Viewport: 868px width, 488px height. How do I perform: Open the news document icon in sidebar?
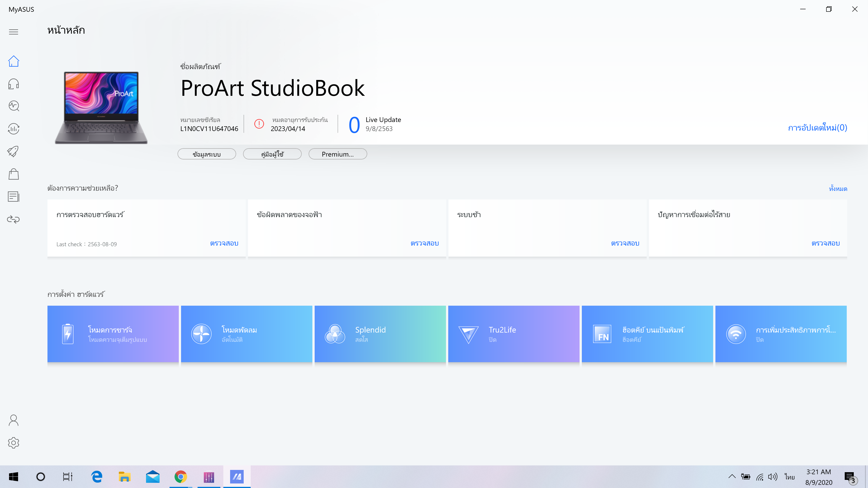click(x=14, y=196)
